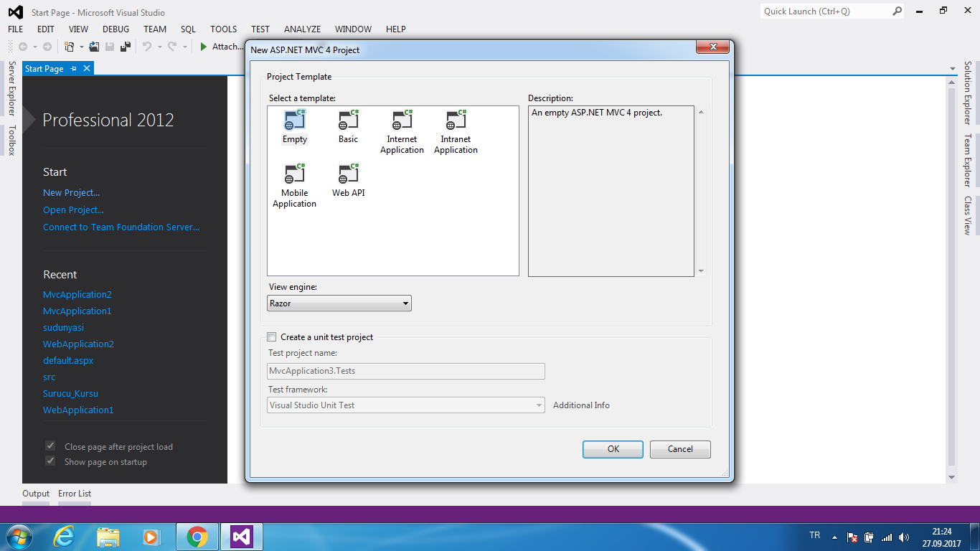Viewport: 980px width, 551px height.
Task: Open Internet Explorer from the taskbar
Action: 64,536
